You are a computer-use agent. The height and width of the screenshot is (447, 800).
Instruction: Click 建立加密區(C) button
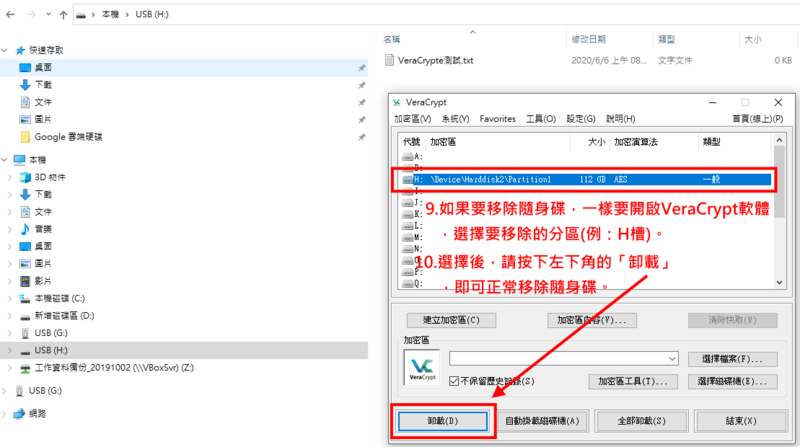tap(451, 320)
